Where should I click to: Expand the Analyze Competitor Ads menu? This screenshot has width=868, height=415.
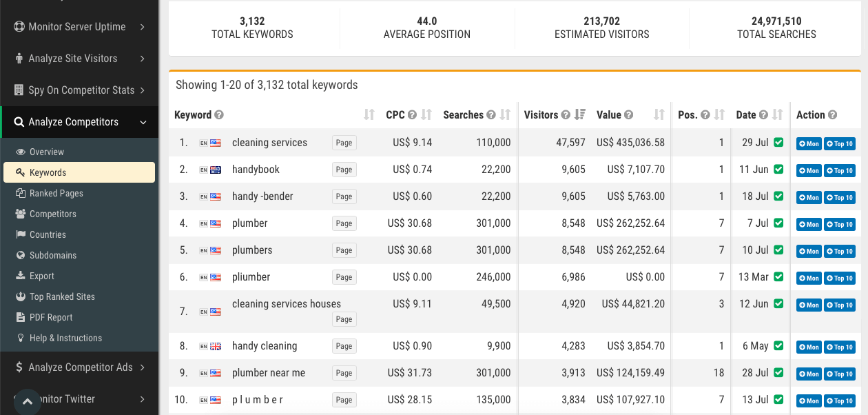pos(79,367)
